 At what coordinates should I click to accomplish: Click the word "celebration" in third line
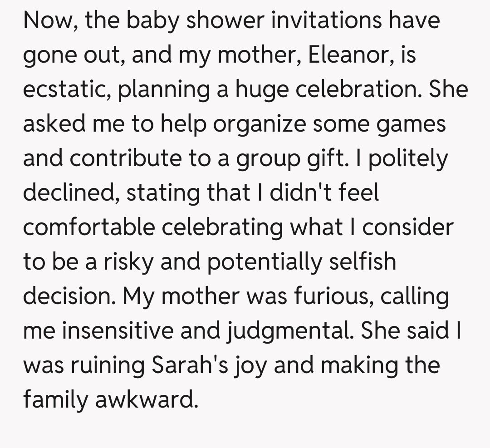coord(358,90)
